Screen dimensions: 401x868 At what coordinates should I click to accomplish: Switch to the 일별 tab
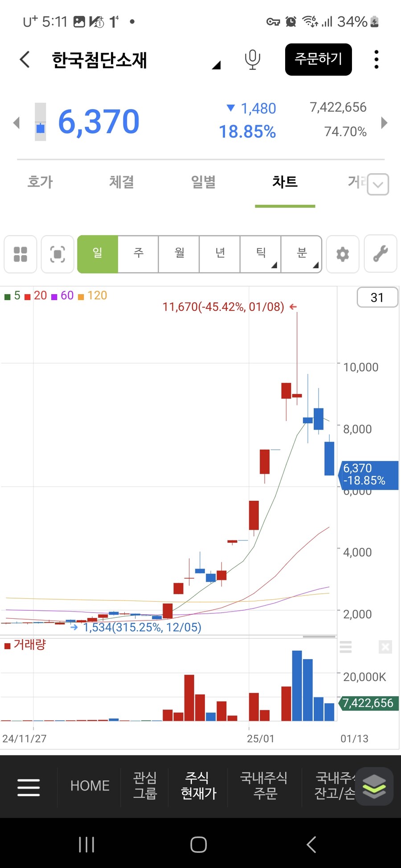[x=203, y=182]
